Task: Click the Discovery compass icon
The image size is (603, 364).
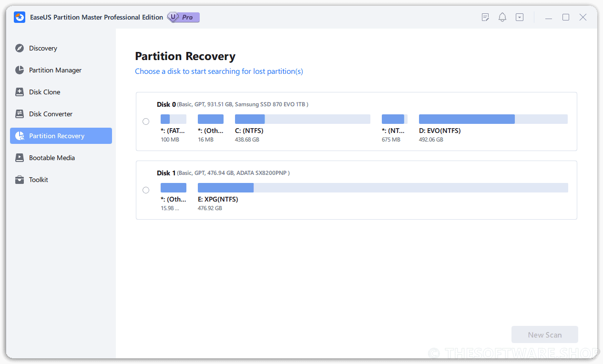Action: point(20,48)
